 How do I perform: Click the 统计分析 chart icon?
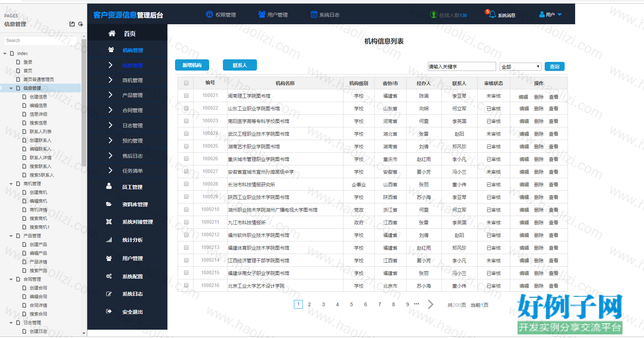pyautogui.click(x=109, y=240)
